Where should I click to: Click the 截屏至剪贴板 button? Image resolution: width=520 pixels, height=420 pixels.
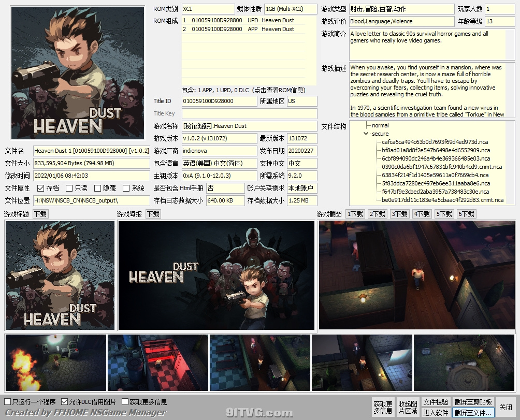pos(473,402)
